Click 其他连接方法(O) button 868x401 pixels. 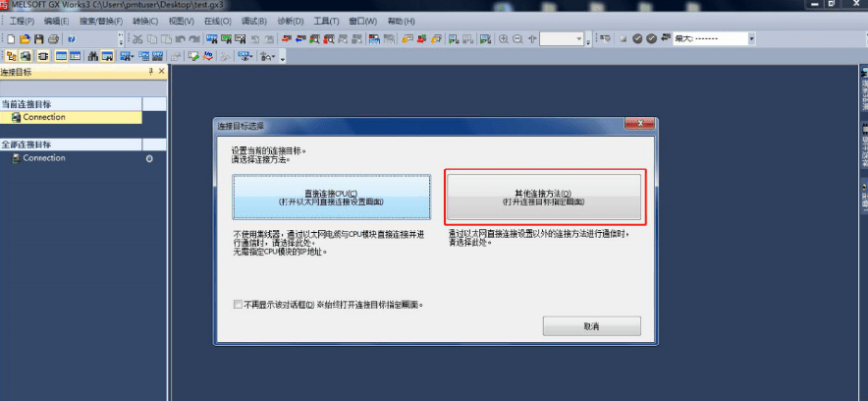click(544, 198)
